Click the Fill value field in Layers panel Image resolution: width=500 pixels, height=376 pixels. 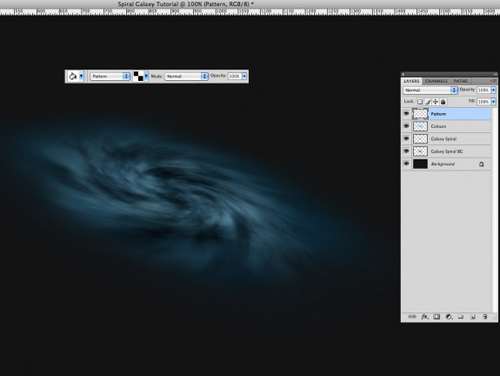tap(483, 101)
